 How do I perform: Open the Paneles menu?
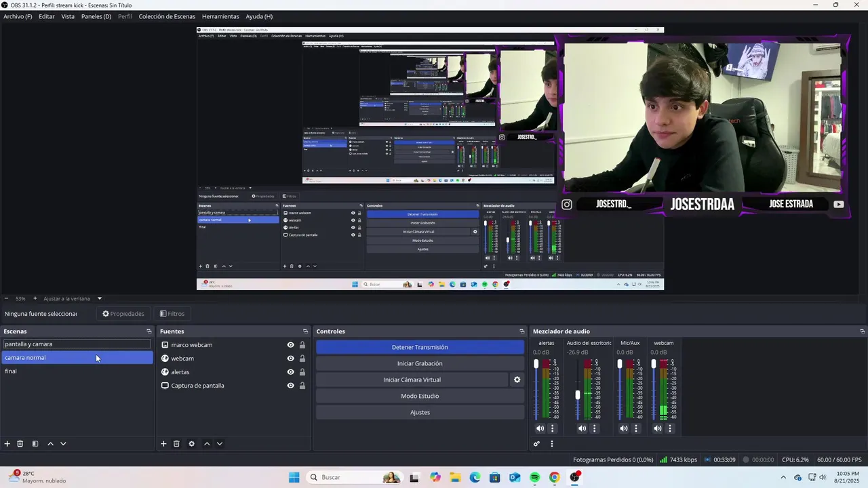96,16
